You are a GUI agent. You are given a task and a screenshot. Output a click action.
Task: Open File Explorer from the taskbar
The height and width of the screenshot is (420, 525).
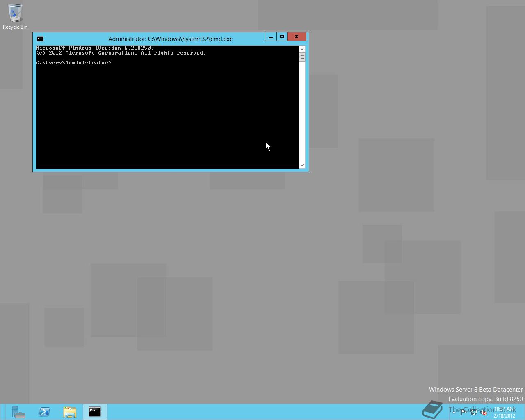point(70,412)
